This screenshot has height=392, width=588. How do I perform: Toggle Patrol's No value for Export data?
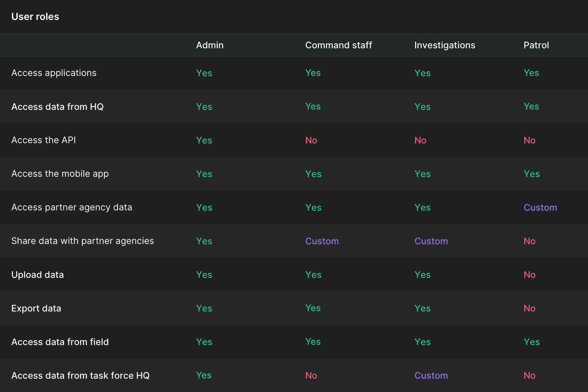tap(529, 308)
